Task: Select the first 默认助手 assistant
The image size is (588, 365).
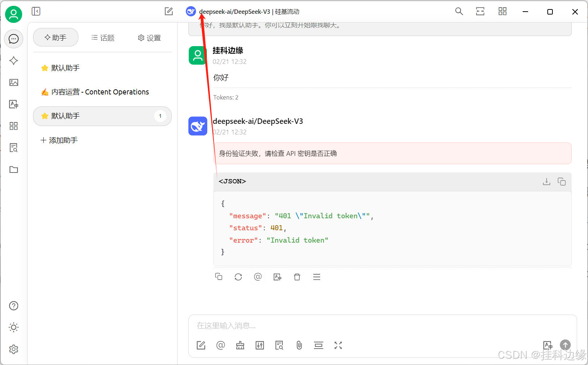Action: click(102, 68)
